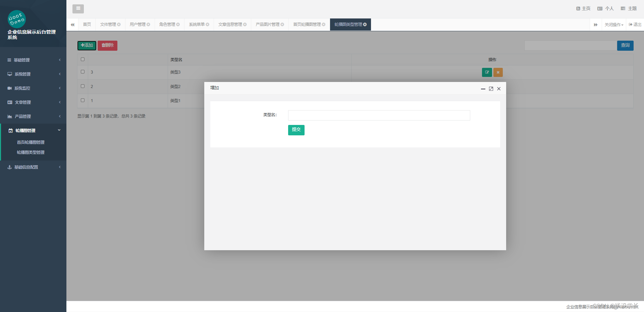Click the record count summary text
This screenshot has width=644, height=312.
(x=111, y=116)
